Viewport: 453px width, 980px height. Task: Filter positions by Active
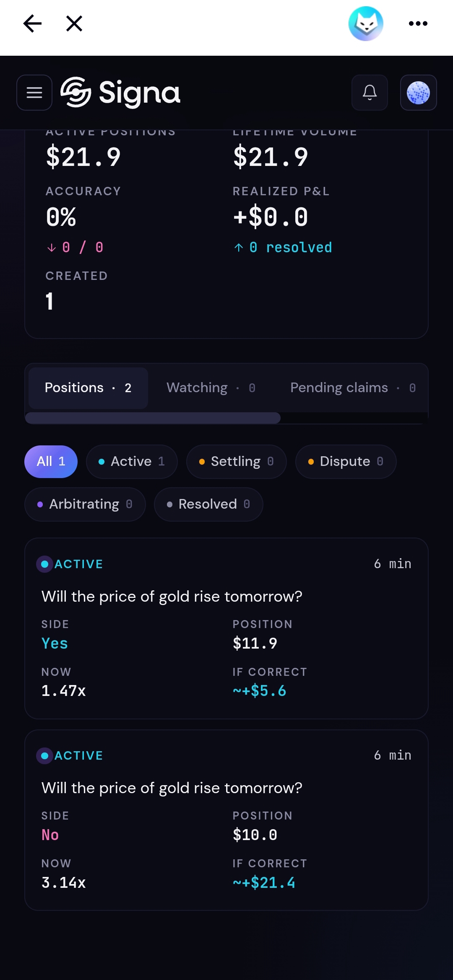(132, 462)
